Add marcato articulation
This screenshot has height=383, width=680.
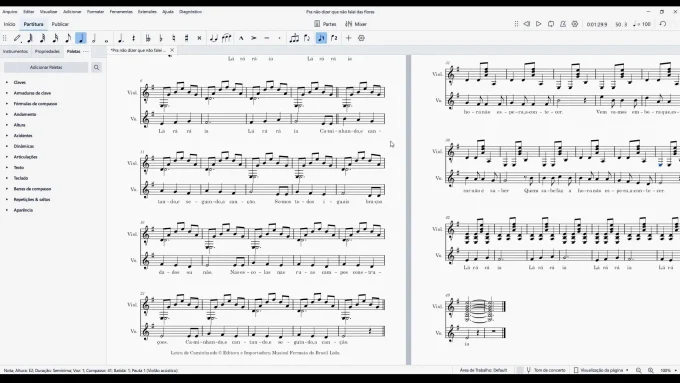click(241, 38)
